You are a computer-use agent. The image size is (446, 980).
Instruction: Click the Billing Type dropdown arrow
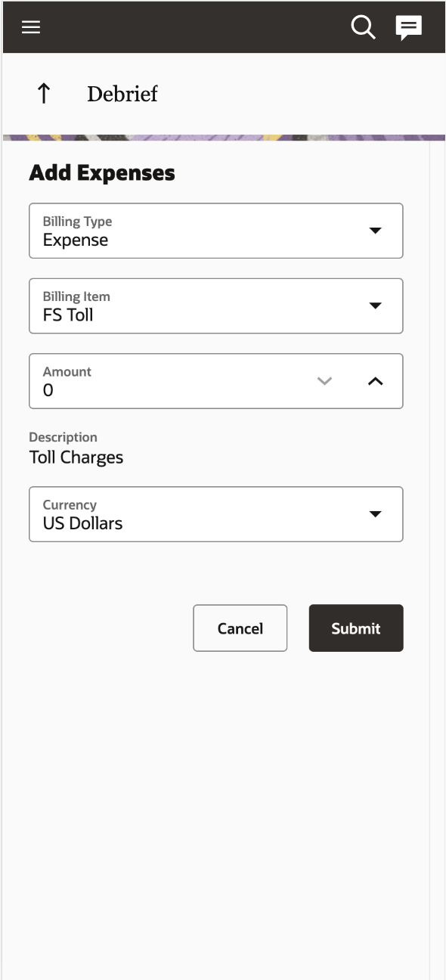coord(376,231)
